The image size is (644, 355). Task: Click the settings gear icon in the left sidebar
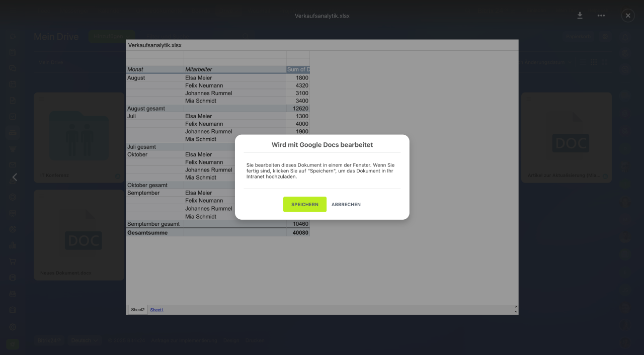pos(13,327)
